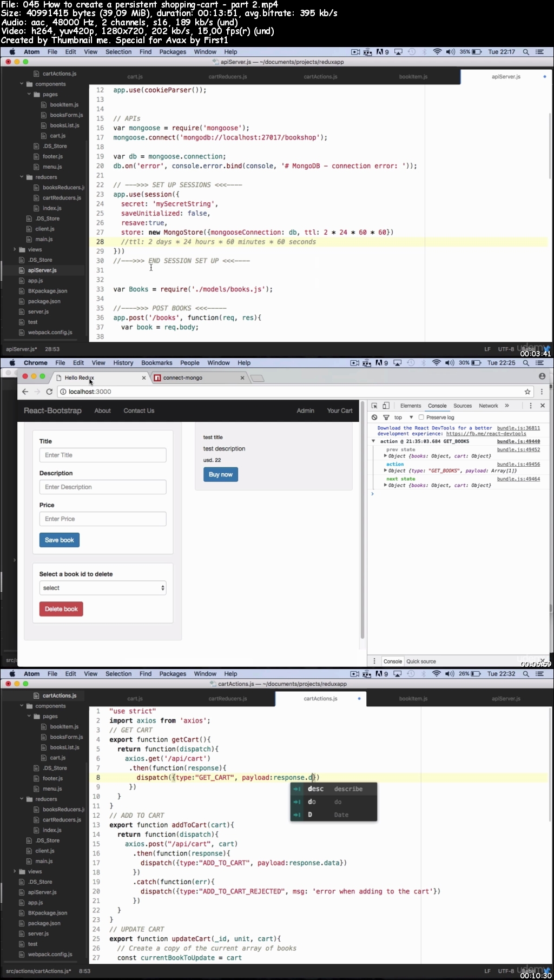The image size is (554, 980).
Task: Click the Save book button
Action: coord(60,540)
